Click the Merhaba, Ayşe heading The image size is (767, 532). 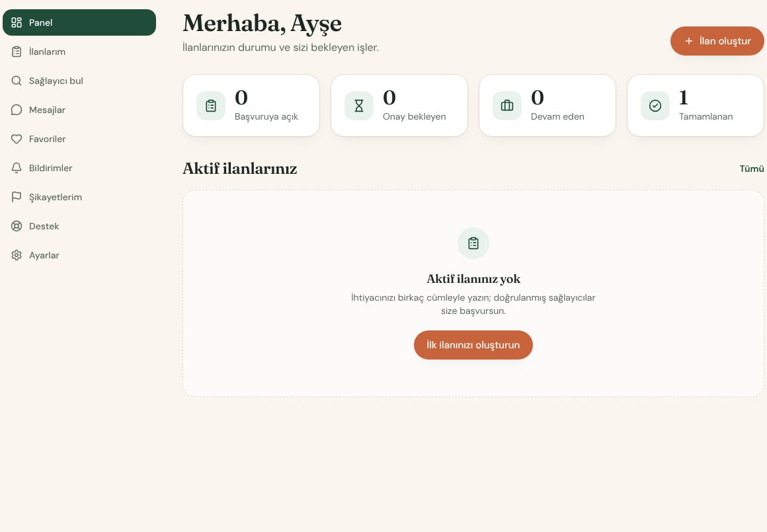pos(262,24)
